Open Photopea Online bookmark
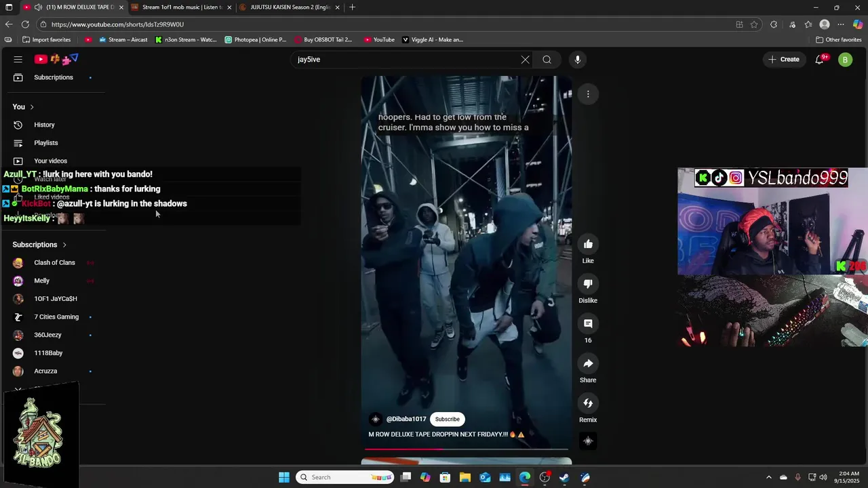868x488 pixels. [x=256, y=40]
